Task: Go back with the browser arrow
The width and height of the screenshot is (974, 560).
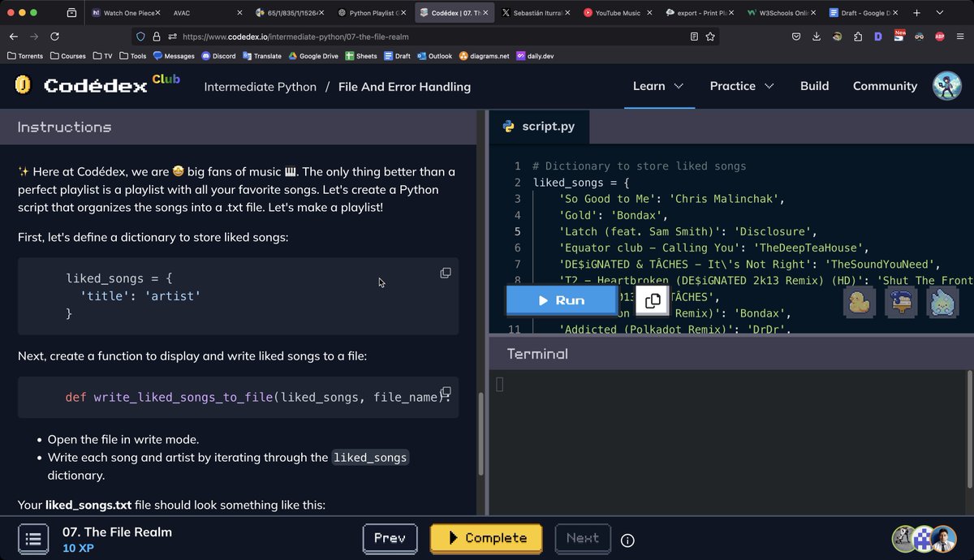Action: click(x=14, y=37)
